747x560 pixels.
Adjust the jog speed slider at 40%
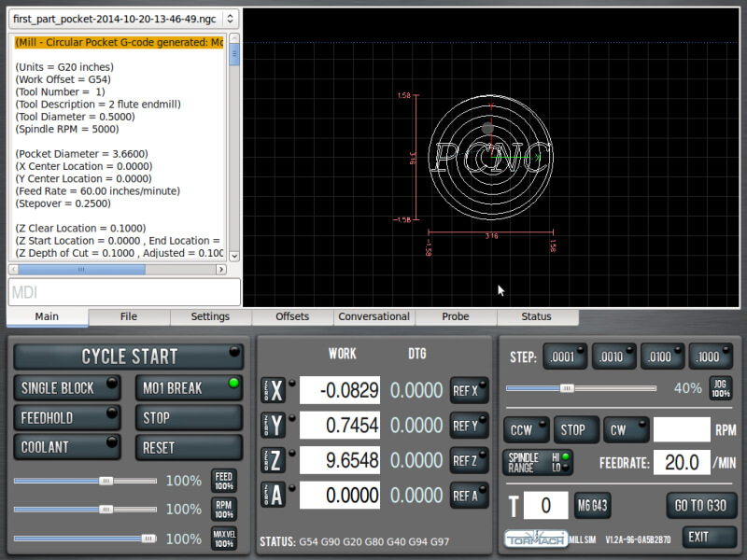[566, 388]
